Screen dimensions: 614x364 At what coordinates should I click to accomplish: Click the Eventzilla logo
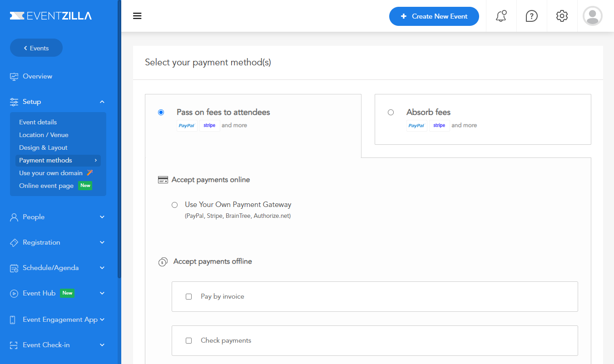[51, 16]
